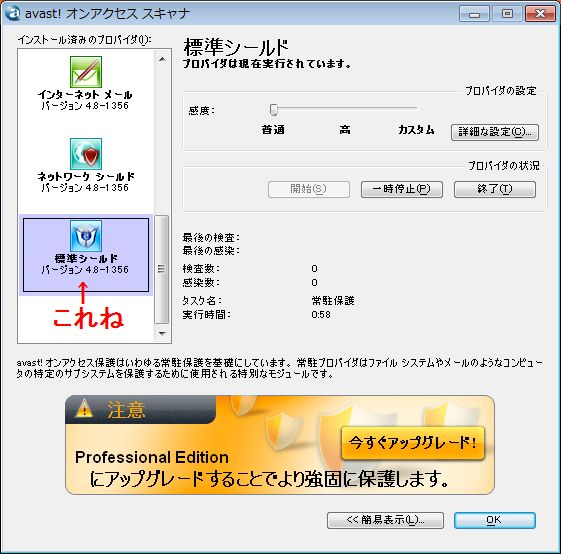Click the 最後の検査 label

(x=211, y=237)
